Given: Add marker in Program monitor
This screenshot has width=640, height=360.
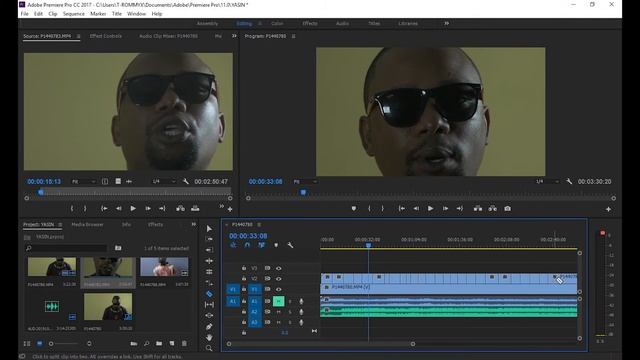Looking at the screenshot, I should [353, 209].
